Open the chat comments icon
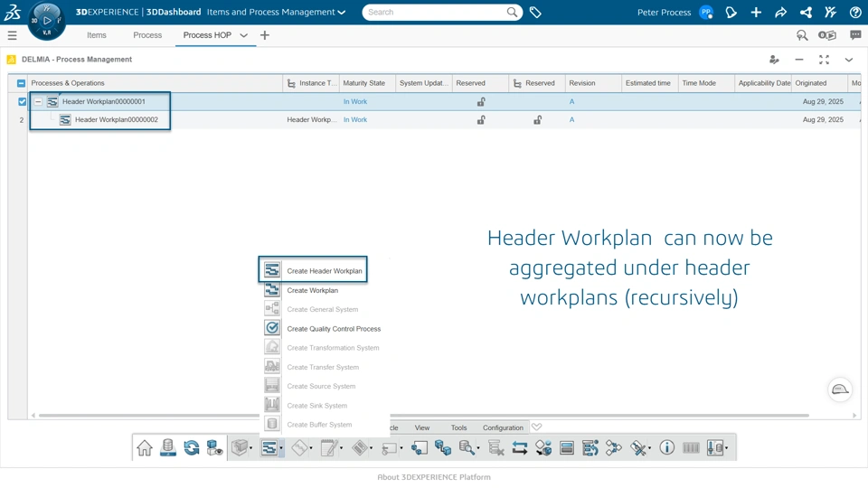 point(855,35)
